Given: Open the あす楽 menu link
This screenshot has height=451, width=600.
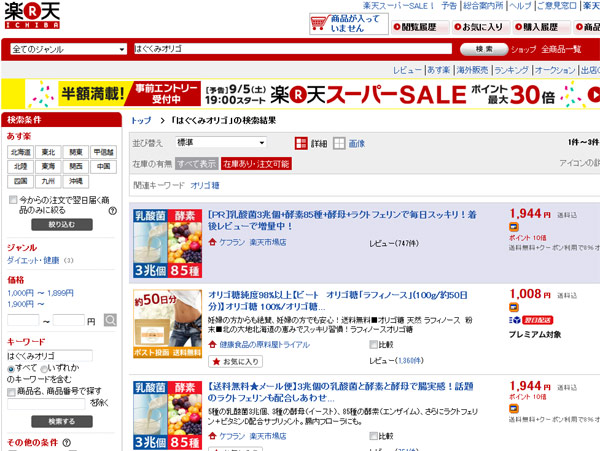Looking at the screenshot, I should click(x=439, y=70).
